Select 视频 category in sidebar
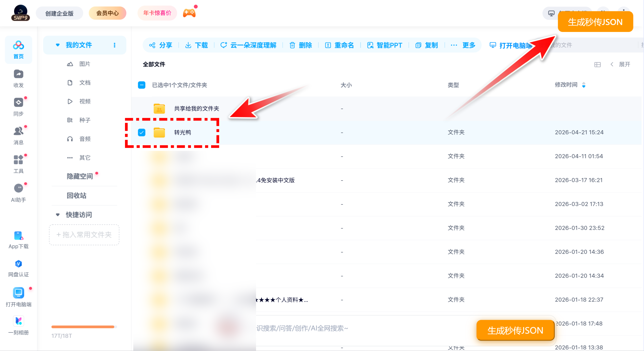This screenshot has width=644, height=351. click(85, 101)
